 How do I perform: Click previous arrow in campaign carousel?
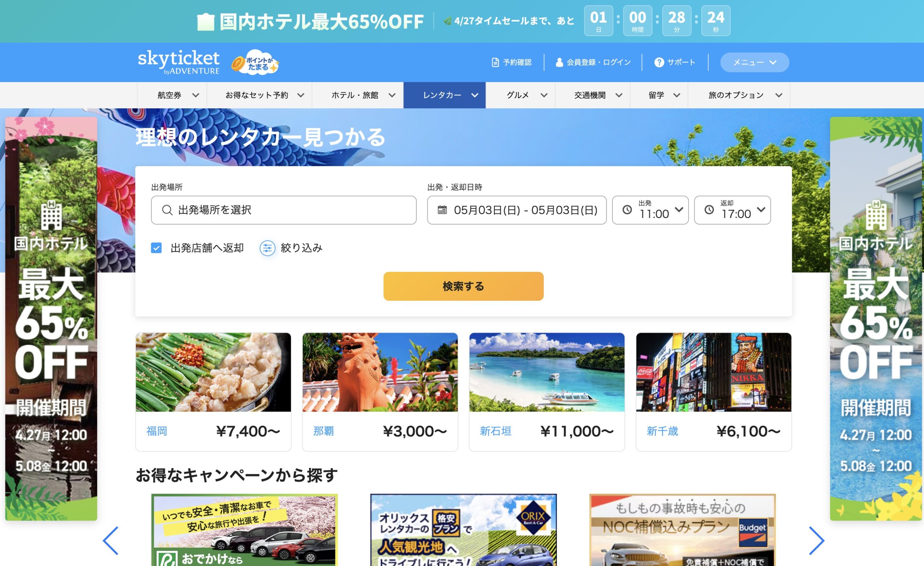click(110, 540)
